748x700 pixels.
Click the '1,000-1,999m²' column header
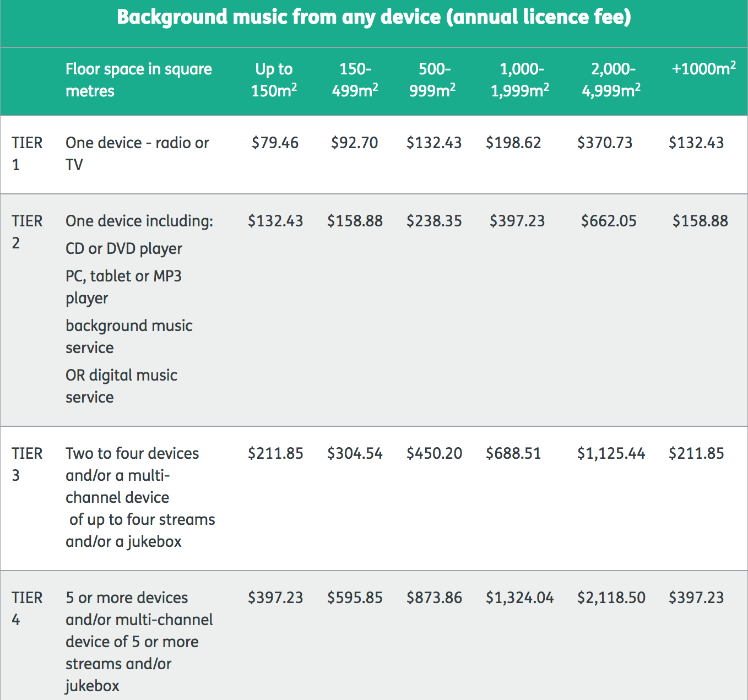519,80
